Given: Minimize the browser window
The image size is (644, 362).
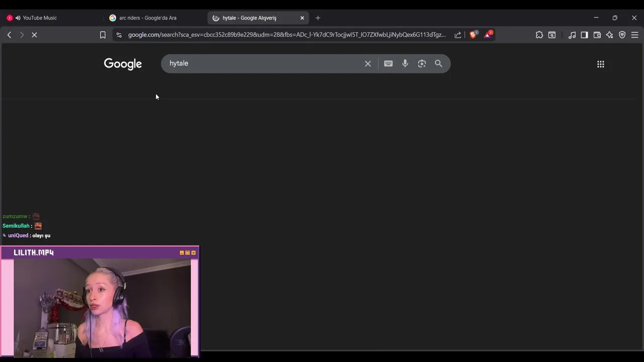Looking at the screenshot, I should (x=596, y=18).
